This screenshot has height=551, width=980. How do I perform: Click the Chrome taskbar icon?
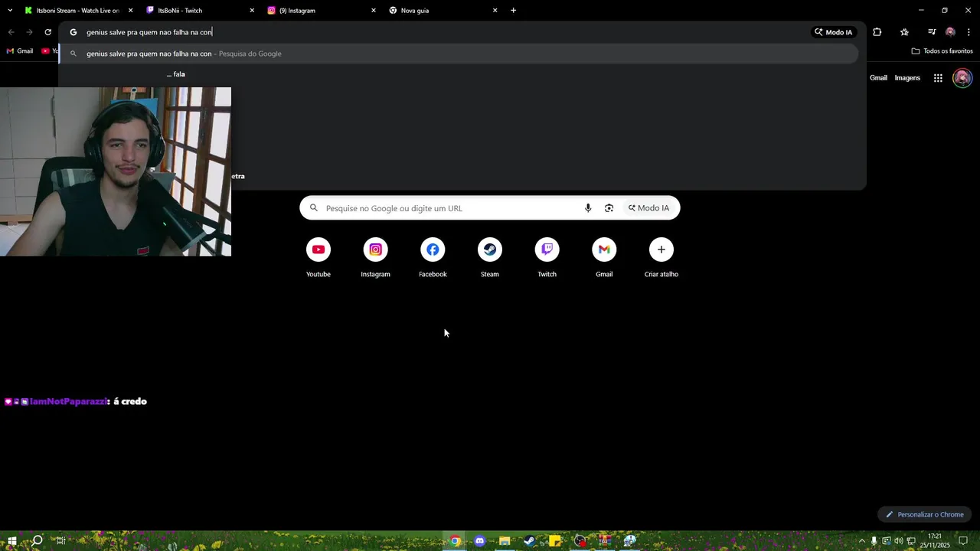[455, 541]
